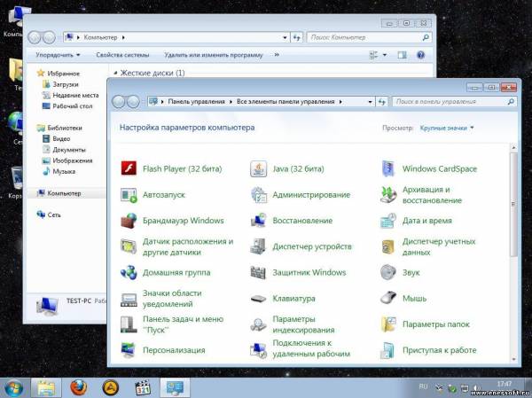Open the Брандмауэр Windows icon
532x398 pixels.
tap(129, 221)
